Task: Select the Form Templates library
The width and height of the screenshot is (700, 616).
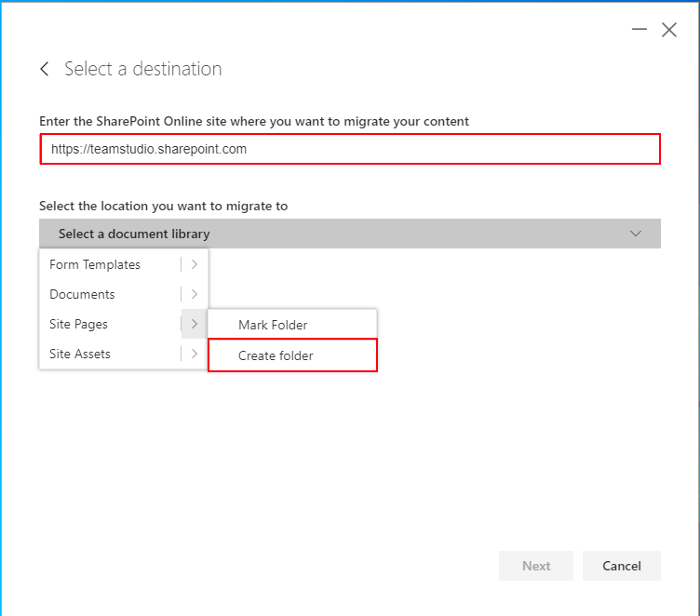Action: [x=95, y=264]
